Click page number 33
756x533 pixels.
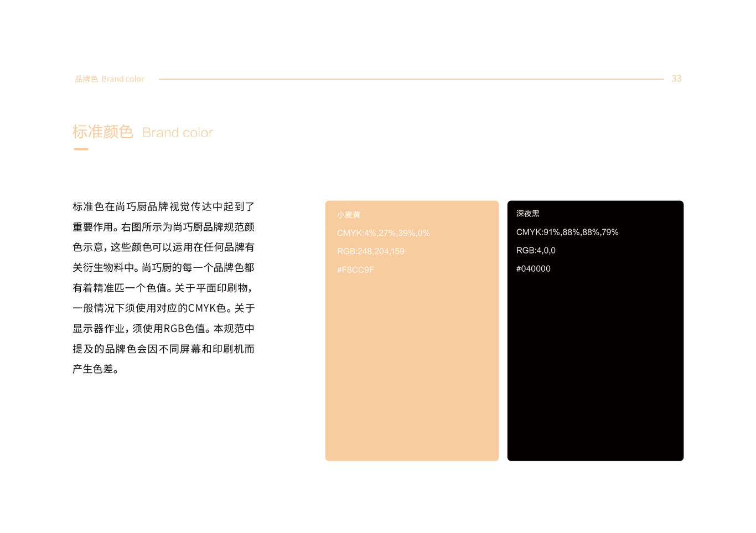(676, 79)
